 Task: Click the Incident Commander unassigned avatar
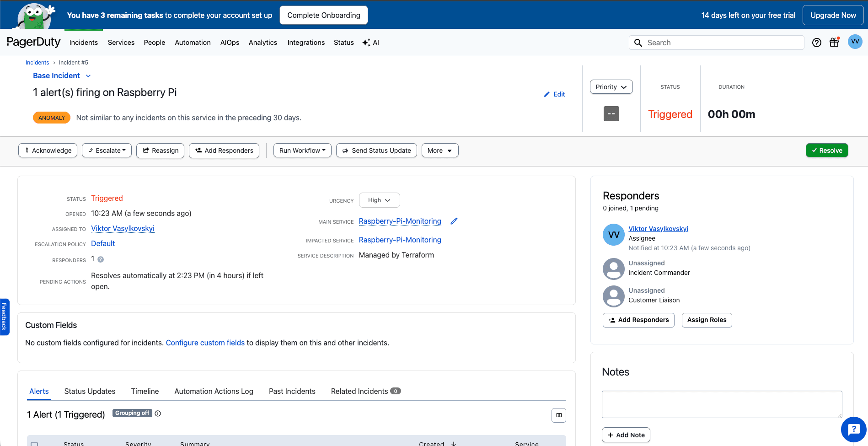click(614, 269)
